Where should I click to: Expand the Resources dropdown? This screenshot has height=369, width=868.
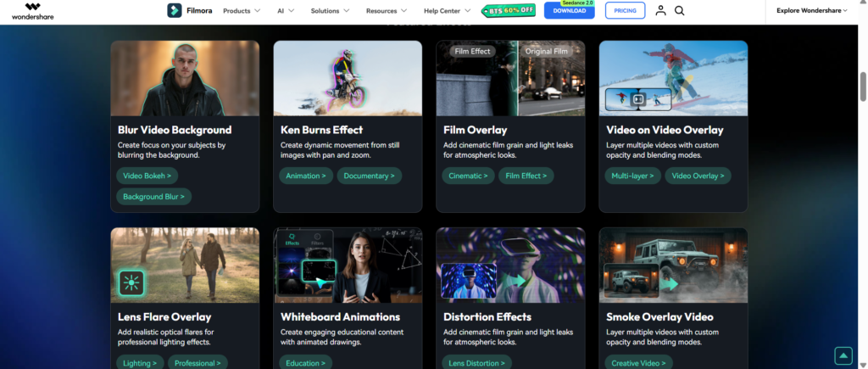387,10
